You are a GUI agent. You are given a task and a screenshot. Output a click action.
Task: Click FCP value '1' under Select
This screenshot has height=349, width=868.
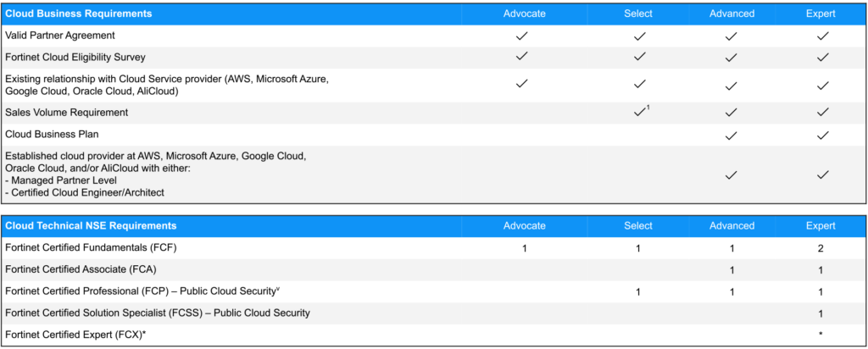click(x=638, y=292)
